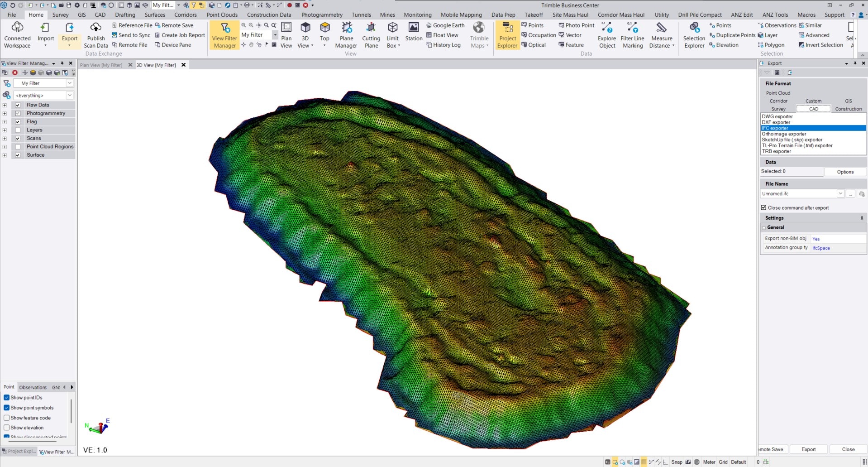Start the Measure Distance tool
Viewport: 868px width, 467px height.
tap(661, 35)
